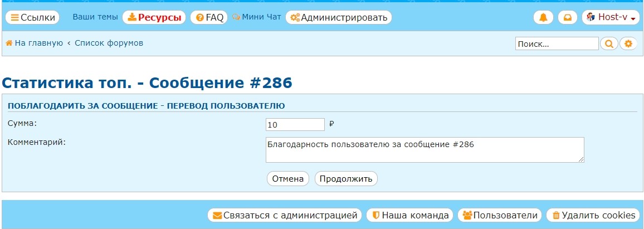This screenshot has width=644, height=229.
Task: Go to Ваши темы
Action: point(95,17)
